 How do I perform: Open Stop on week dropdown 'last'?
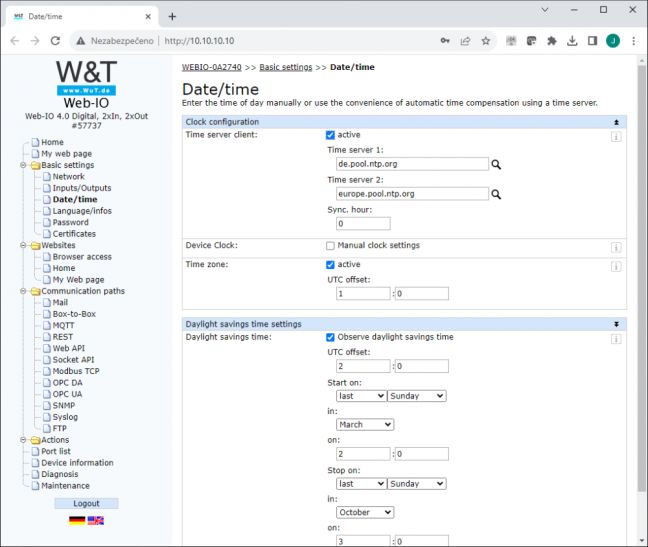click(x=362, y=484)
